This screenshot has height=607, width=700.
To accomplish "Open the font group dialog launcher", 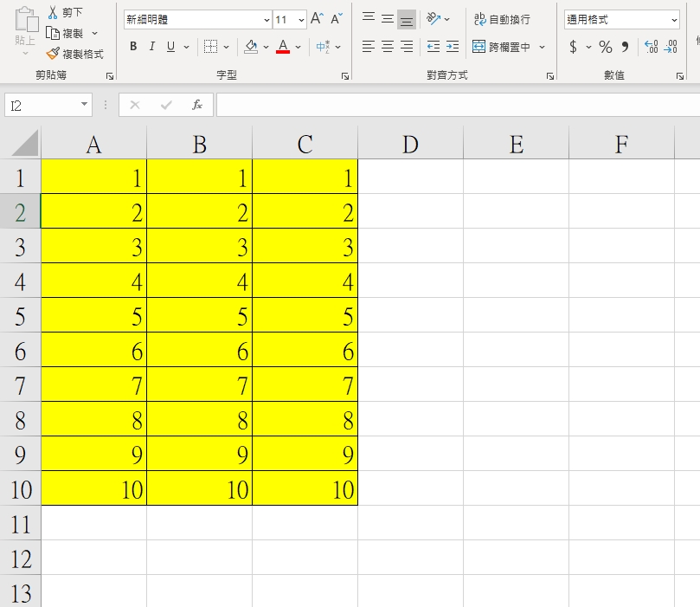I will (345, 76).
